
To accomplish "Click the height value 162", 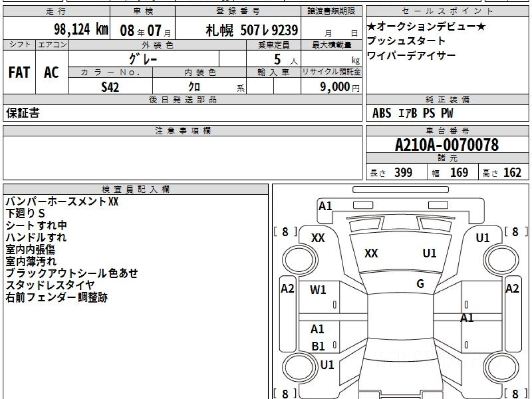I will [x=512, y=172].
